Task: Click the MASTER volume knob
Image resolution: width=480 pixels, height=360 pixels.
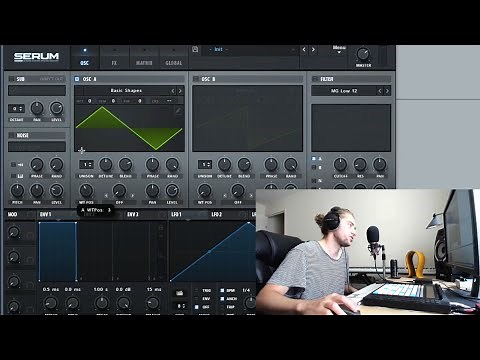Action: (x=363, y=54)
